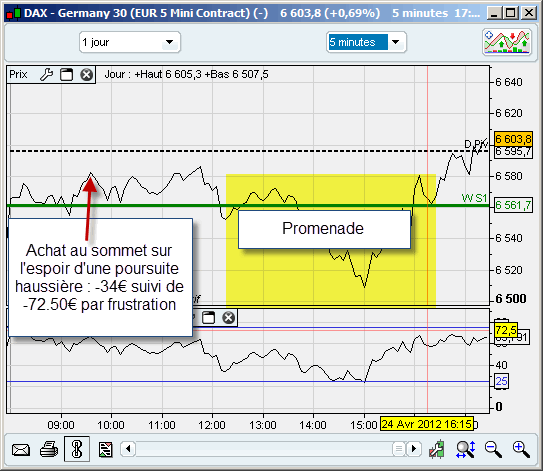
Task: Close the Prix panel
Action: click(87, 74)
